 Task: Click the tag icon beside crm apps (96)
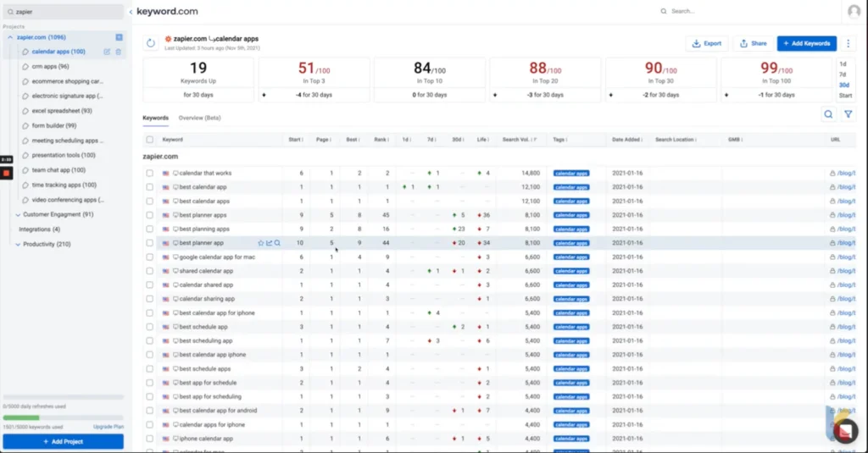[25, 66]
